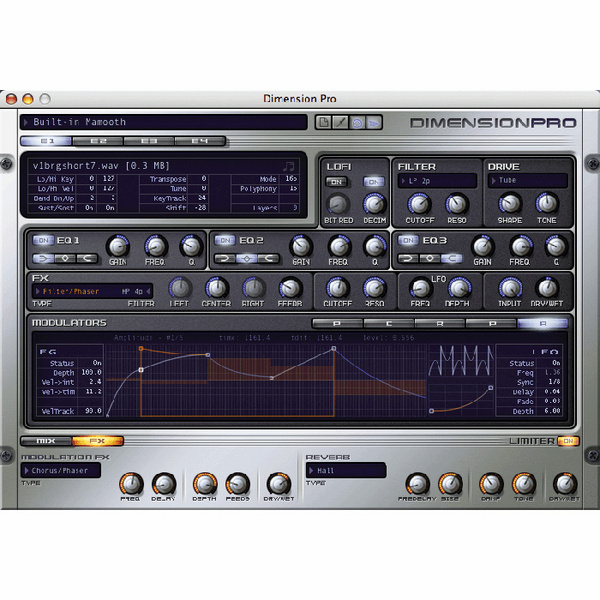Click the LFO Sync value 1/8
Image resolution: width=600 pixels, height=600 pixels.
(554, 382)
